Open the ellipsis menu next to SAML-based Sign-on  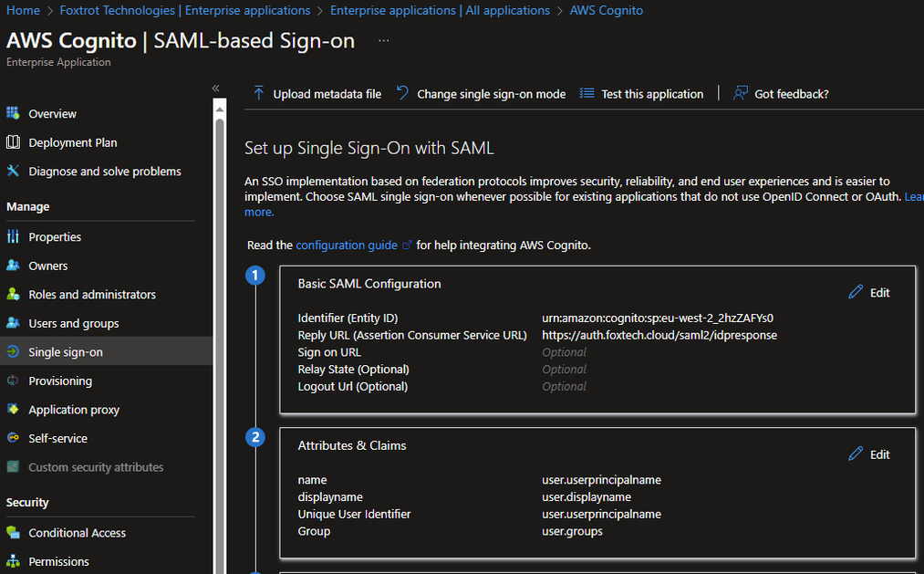[383, 40]
